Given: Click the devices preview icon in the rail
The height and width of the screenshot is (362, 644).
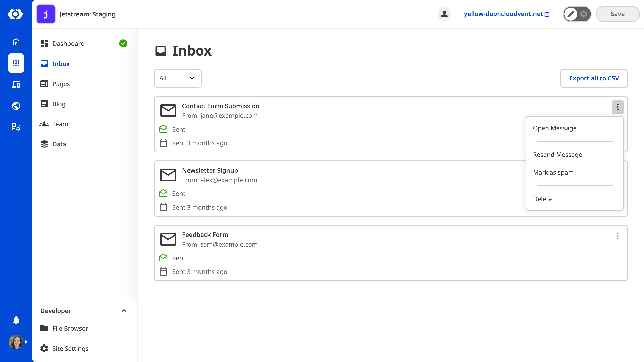Looking at the screenshot, I should (16, 84).
